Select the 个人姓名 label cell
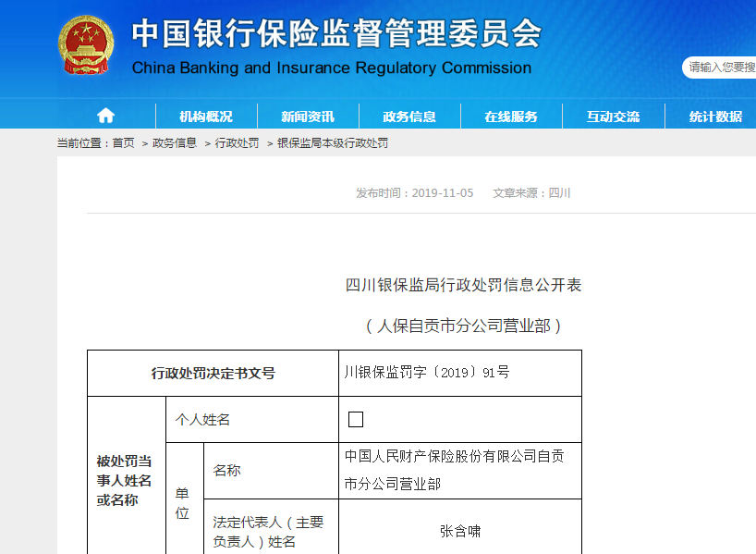Screen dimensions: 756x554 [252, 419]
